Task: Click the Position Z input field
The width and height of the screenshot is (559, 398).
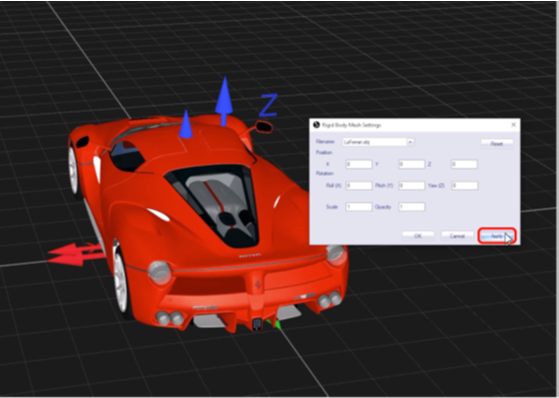Action: [464, 164]
